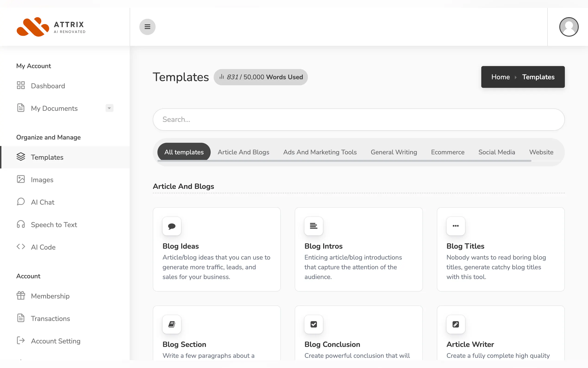Screen dimensions: 588x368
Task: Open AI Chat from the sidebar
Action: coord(43,202)
